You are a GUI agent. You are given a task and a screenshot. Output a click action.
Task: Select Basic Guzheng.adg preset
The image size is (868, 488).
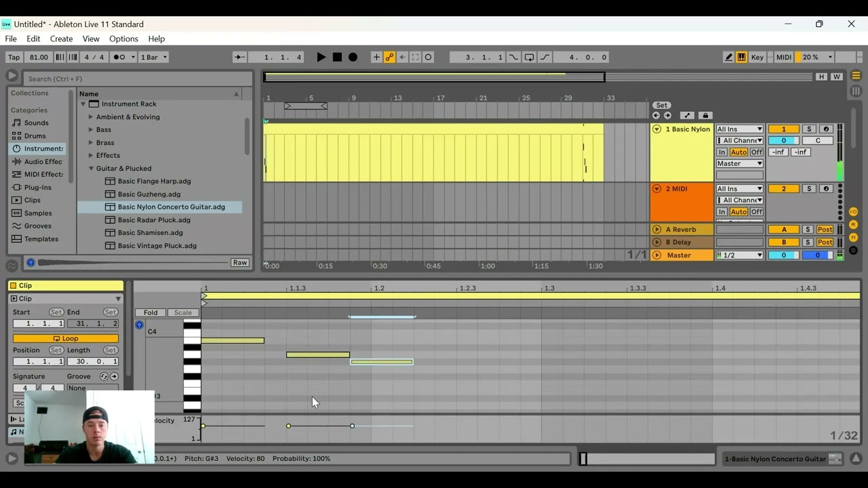tap(149, 194)
